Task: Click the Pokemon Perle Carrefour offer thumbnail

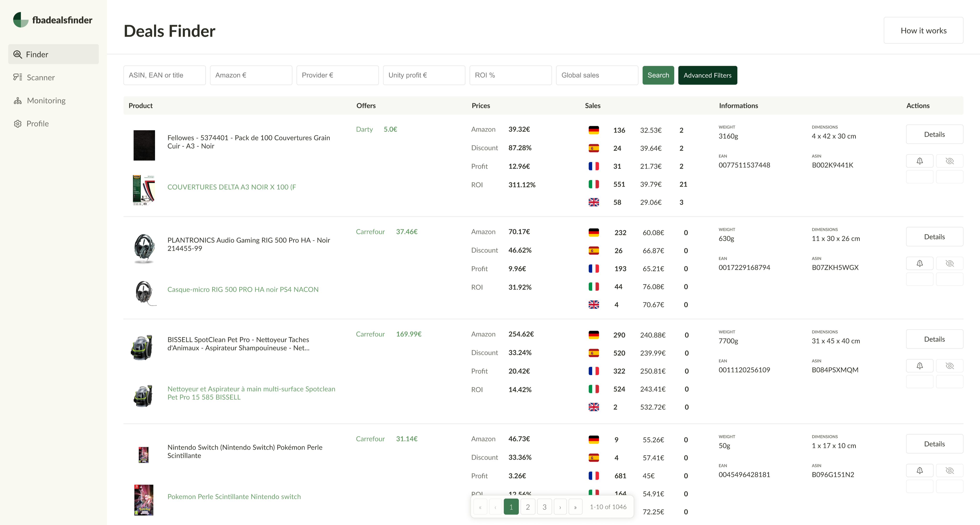Action: 144,500
